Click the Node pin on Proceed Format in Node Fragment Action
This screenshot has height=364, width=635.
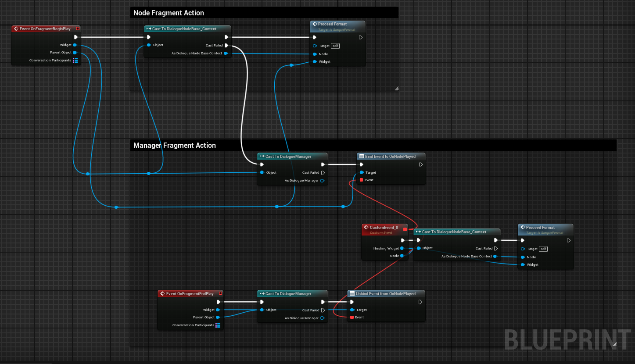point(315,54)
